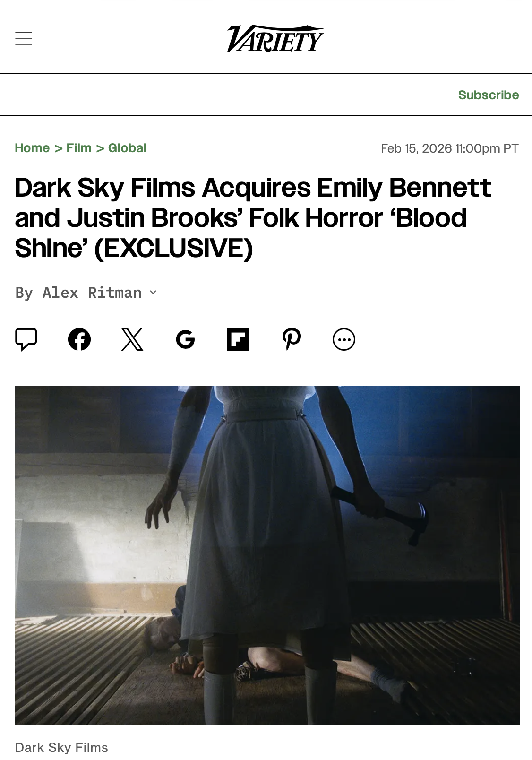Open the Film breadcrumb section
The height and width of the screenshot is (760, 532).
(79, 148)
